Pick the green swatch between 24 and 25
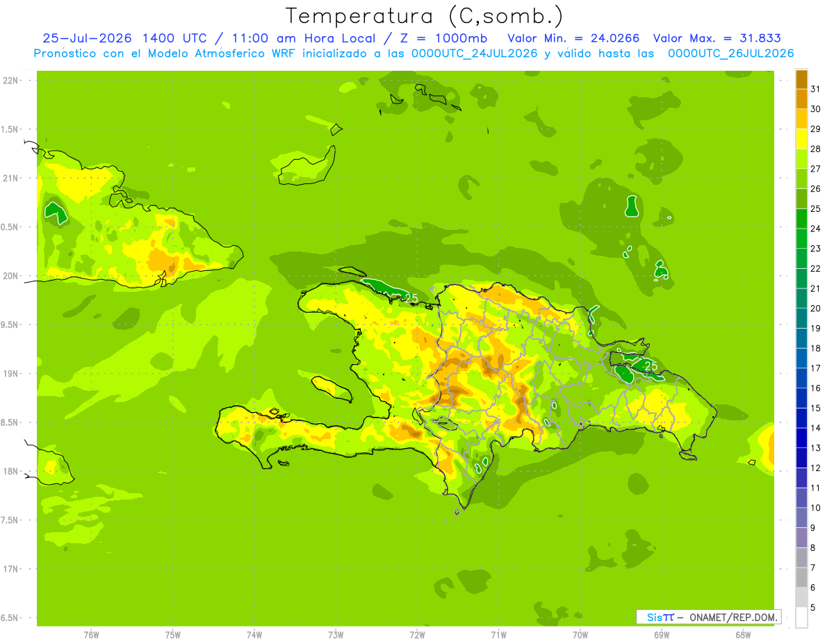Image resolution: width=834 pixels, height=644 pixels. pos(801,218)
